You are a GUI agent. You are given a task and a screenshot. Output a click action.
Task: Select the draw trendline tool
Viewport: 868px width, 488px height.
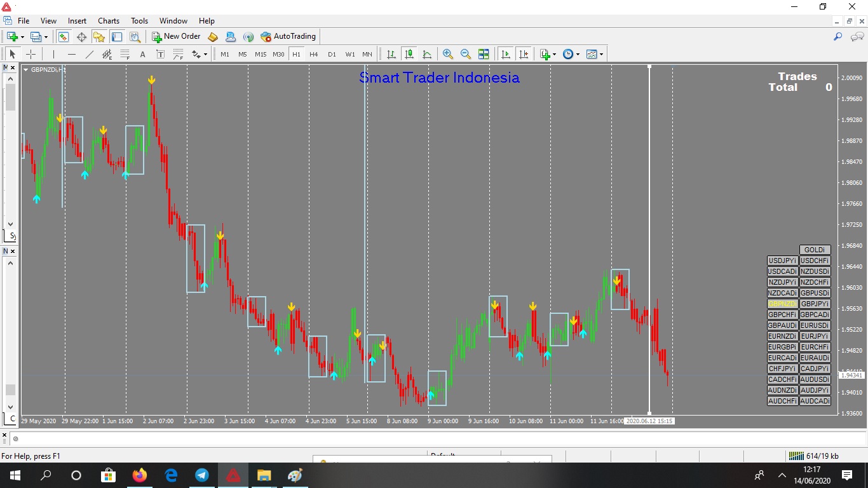pos(90,55)
